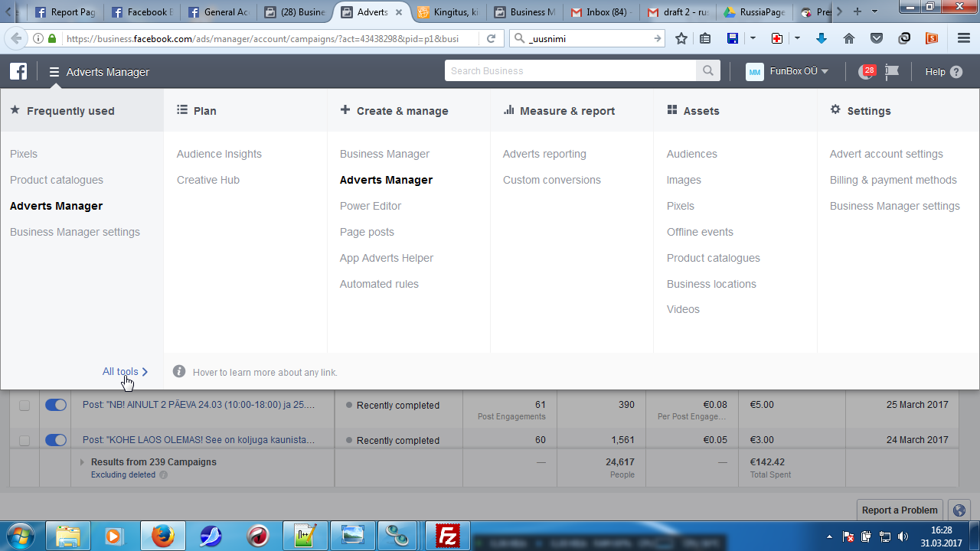
Task: Bookmark this page with the star icon
Action: [681, 38]
